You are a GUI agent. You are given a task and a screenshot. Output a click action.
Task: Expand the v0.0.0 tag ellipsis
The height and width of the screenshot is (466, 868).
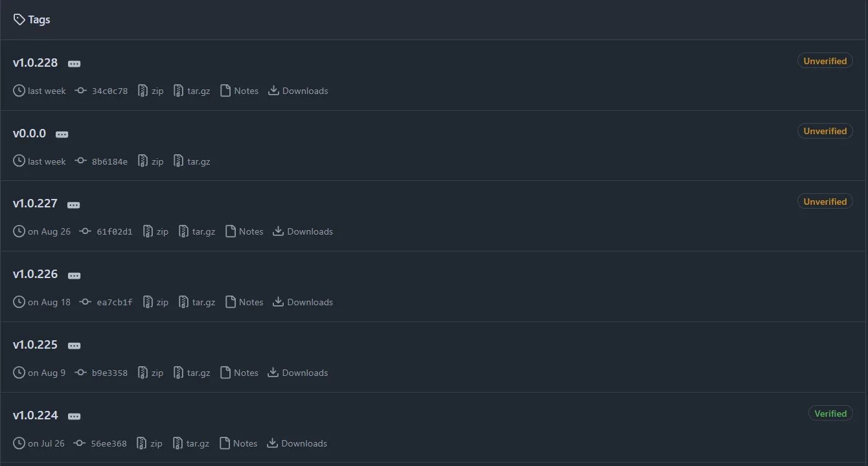(62, 134)
